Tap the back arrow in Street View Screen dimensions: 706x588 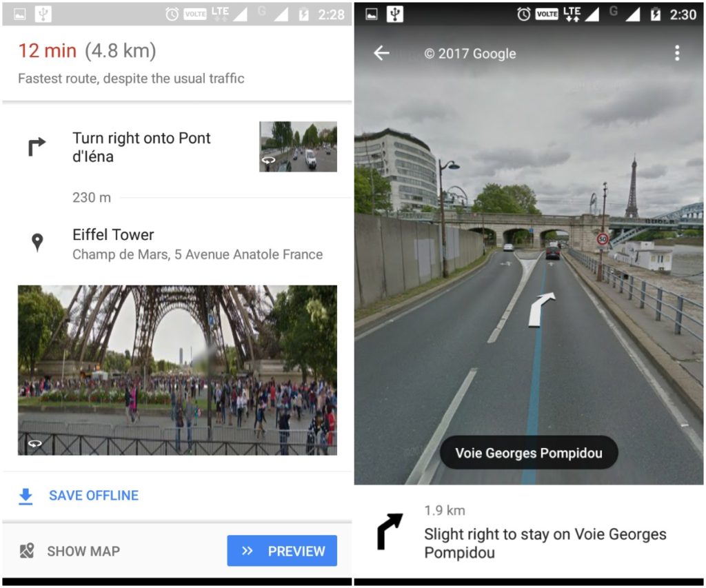(x=381, y=53)
